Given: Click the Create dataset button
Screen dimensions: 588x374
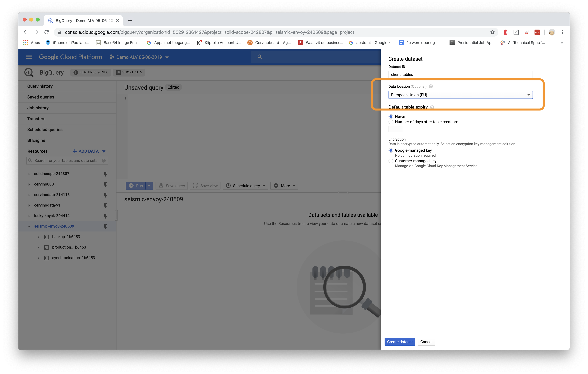Looking at the screenshot, I should point(400,342).
